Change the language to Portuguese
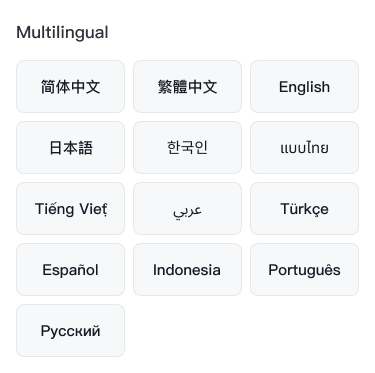This screenshot has width=375, height=373. pos(304,270)
